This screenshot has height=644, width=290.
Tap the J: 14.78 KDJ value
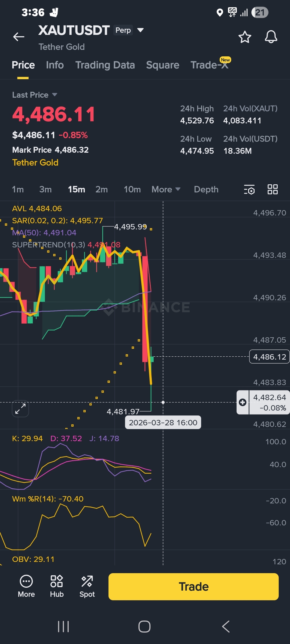[104, 438]
